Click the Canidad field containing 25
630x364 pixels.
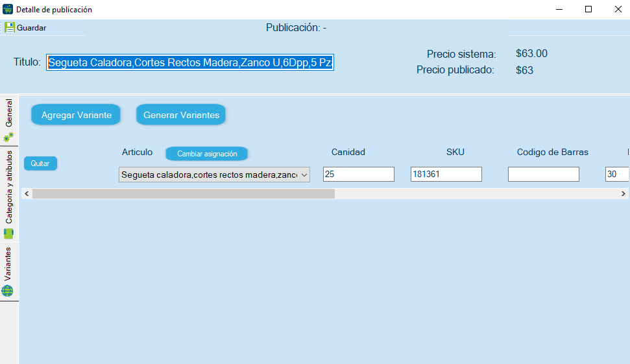coord(358,174)
